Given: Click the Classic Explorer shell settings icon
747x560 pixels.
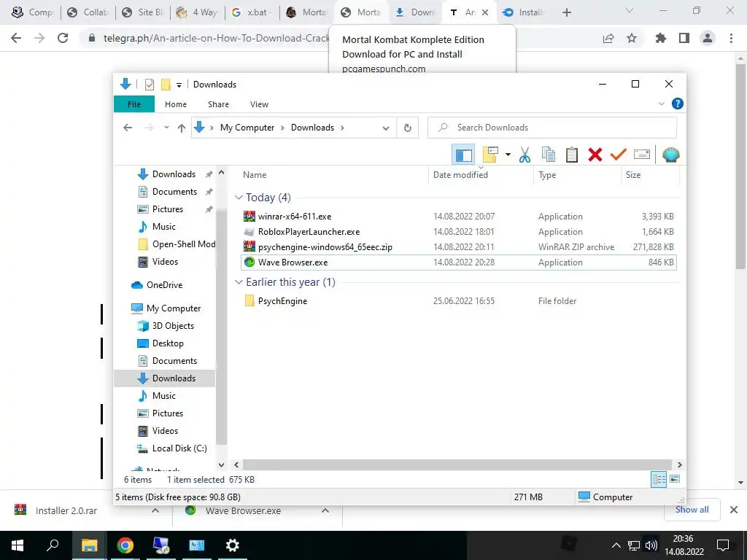Looking at the screenshot, I should pos(670,155).
